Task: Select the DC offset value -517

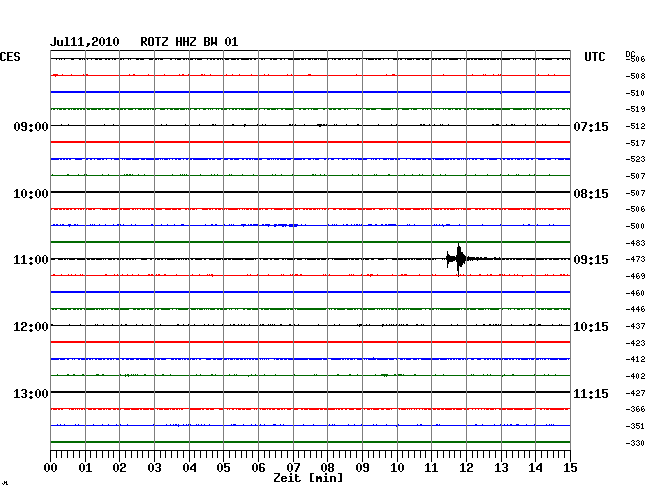Action: pos(635,143)
